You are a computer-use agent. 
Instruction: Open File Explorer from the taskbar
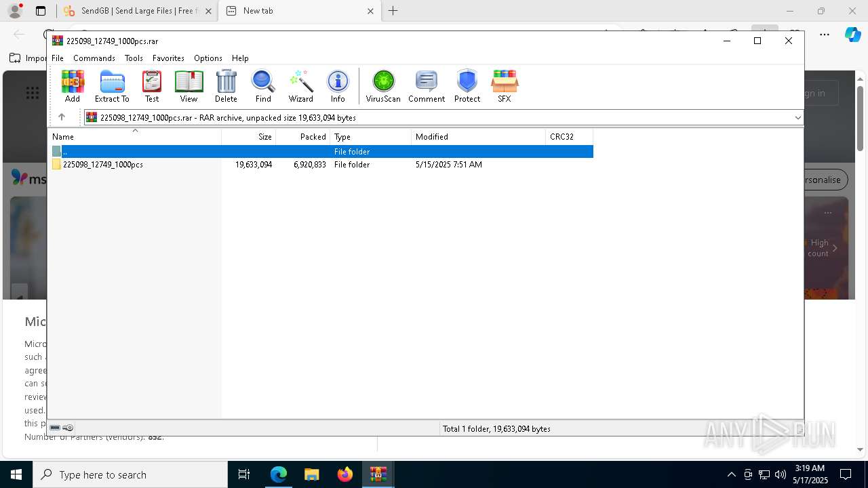(x=311, y=474)
